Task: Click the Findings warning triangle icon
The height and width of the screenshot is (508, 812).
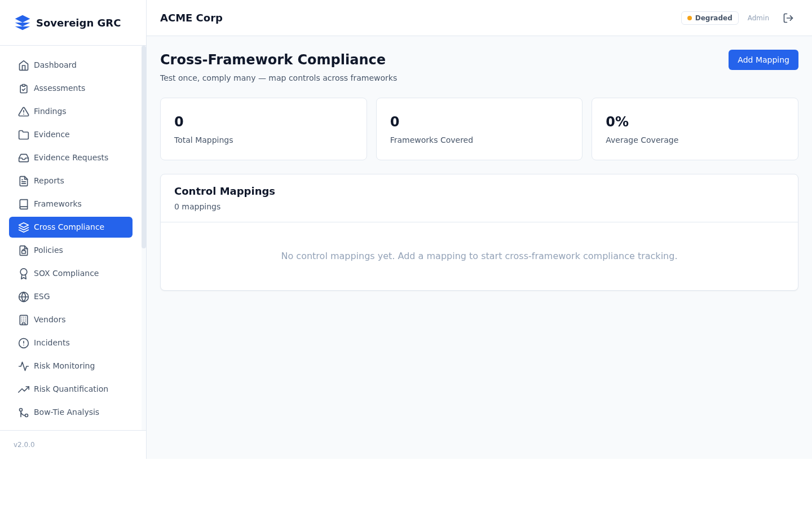Action: click(x=24, y=111)
